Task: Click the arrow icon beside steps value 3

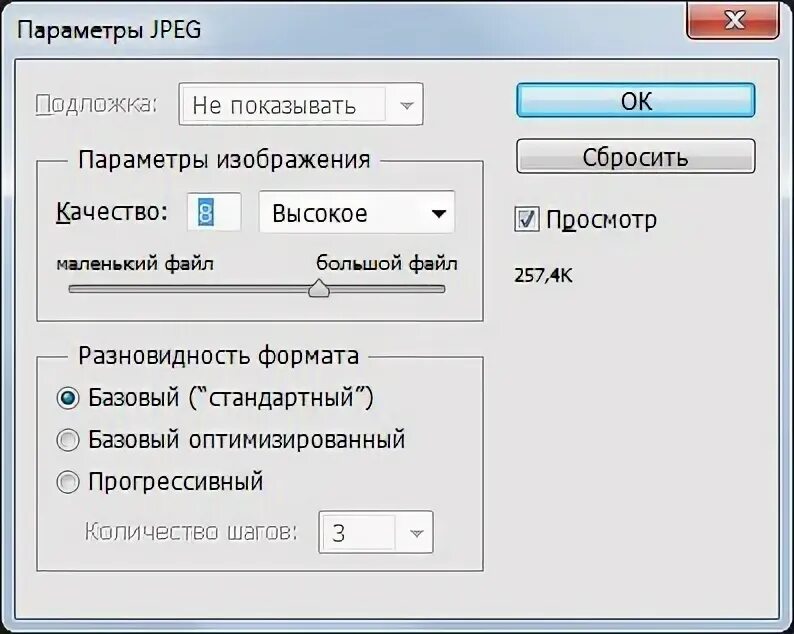Action: tap(416, 533)
